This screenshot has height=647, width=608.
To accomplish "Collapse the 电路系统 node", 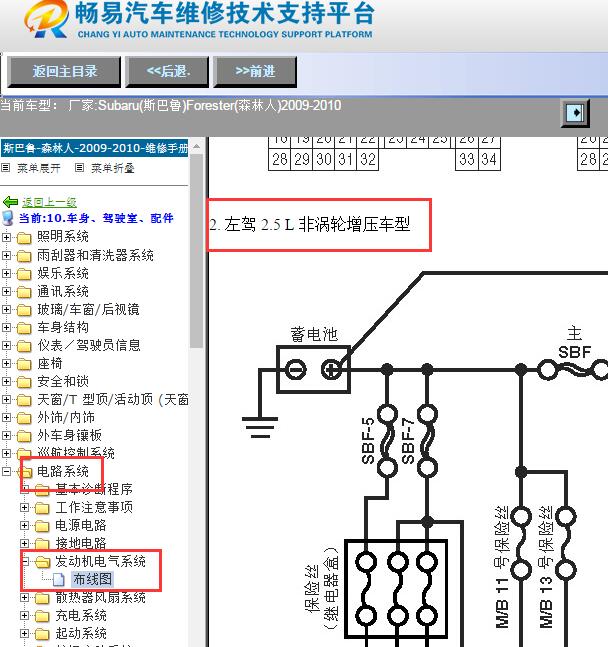I will 6,471.
